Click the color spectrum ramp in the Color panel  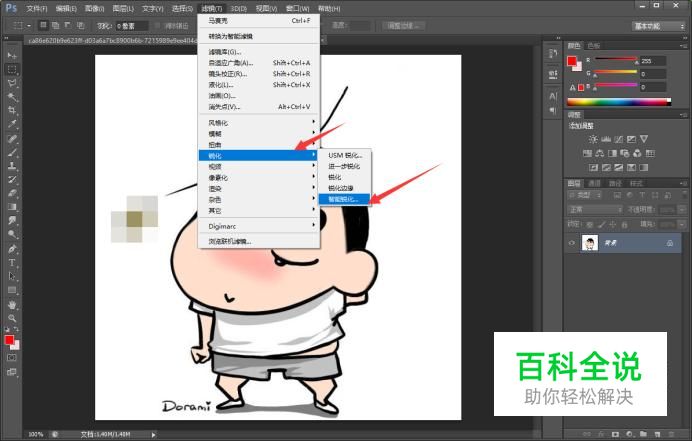pyautogui.click(x=619, y=102)
